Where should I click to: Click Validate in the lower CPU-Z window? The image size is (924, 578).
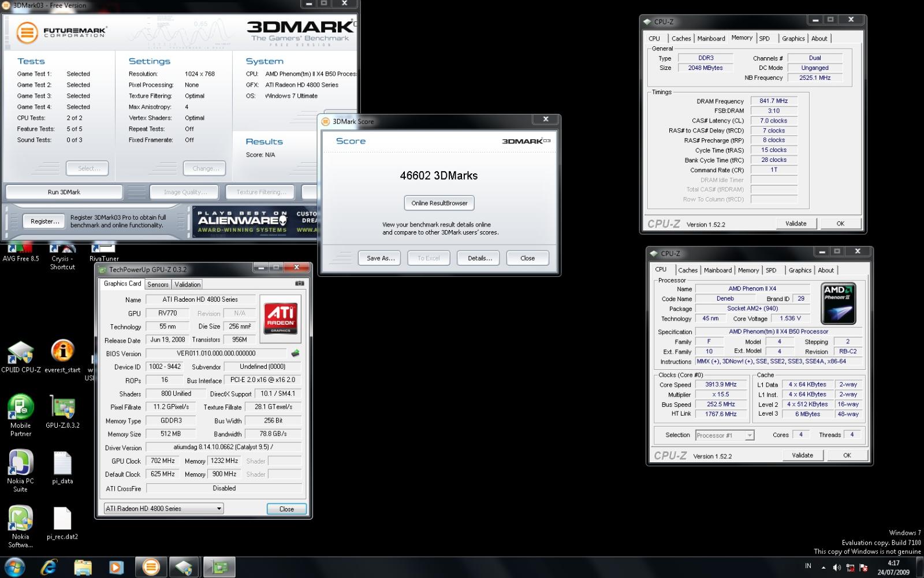[802, 455]
